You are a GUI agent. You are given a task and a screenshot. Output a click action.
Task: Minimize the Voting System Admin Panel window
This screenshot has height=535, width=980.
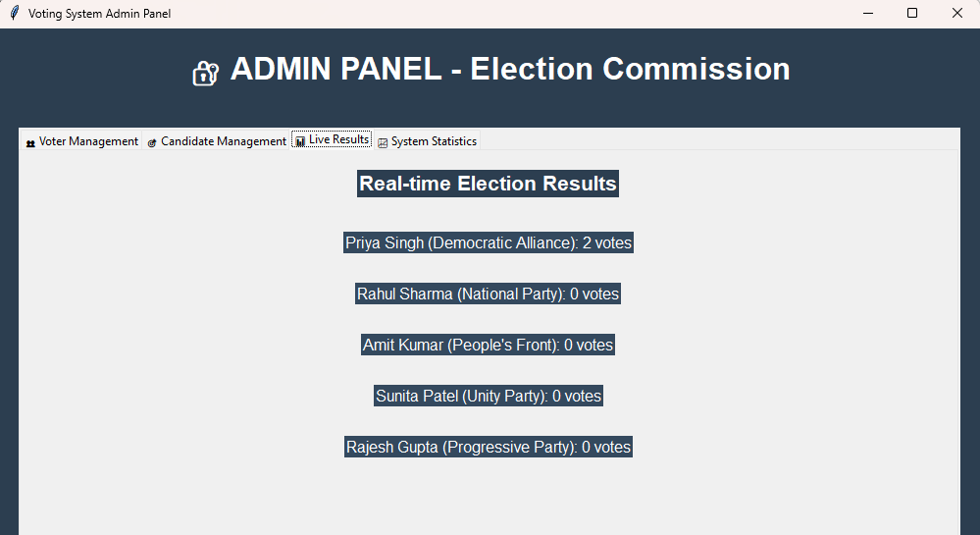(x=867, y=14)
